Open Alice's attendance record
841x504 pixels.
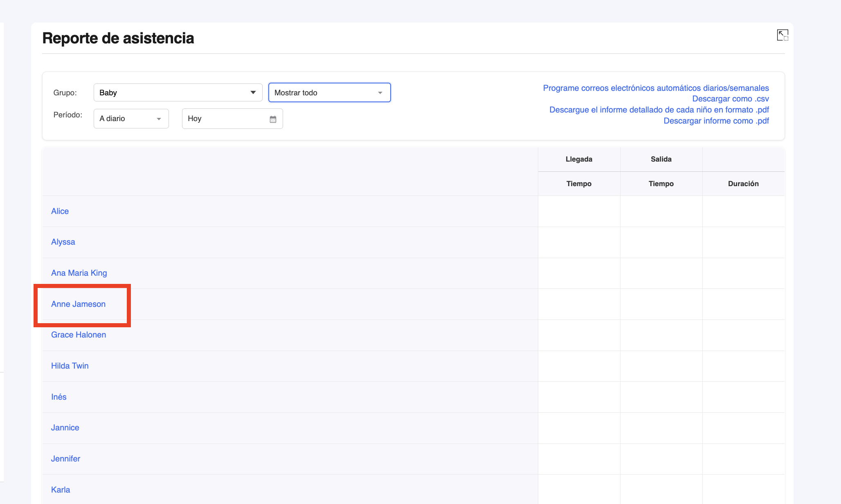pyautogui.click(x=60, y=211)
